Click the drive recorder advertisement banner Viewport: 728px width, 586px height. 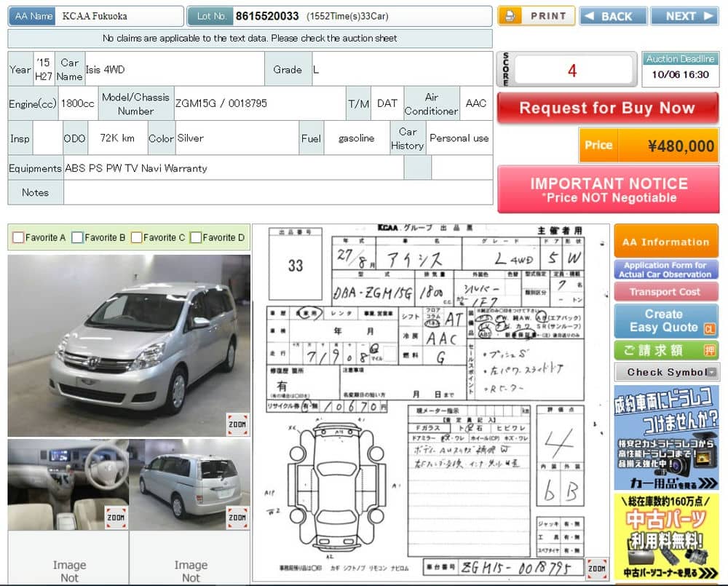tap(666, 437)
